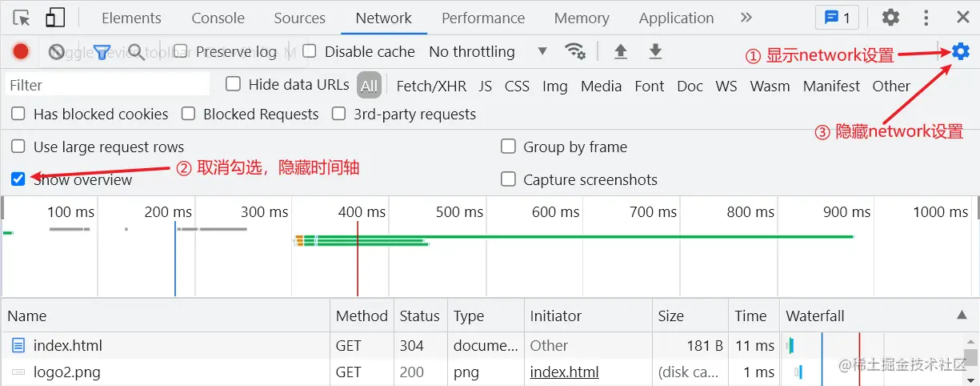This screenshot has width=980, height=386.
Task: Sort by the Status column header
Action: click(x=420, y=316)
